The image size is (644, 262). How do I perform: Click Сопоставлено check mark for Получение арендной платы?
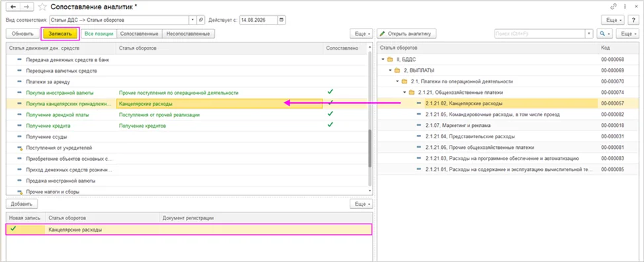click(330, 113)
